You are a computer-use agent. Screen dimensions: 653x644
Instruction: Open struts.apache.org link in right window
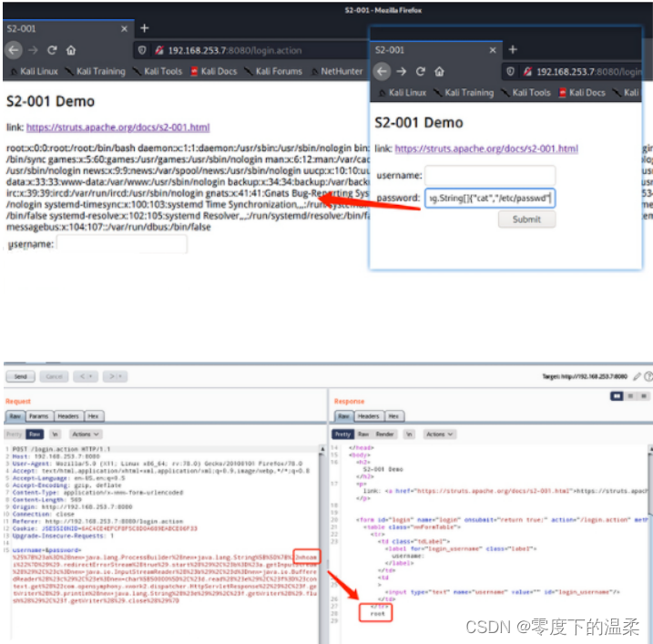[486, 148]
